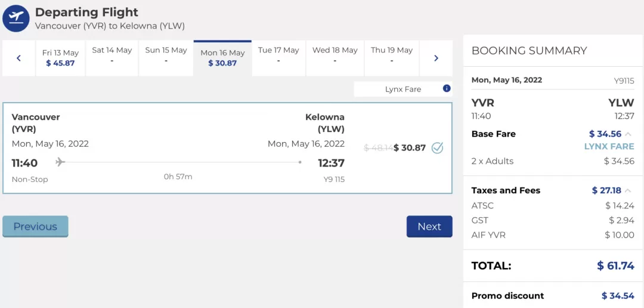Viewport: 644px width, 308px height.
Task: Click the small airplane icon beside 11:40
Action: click(x=60, y=162)
